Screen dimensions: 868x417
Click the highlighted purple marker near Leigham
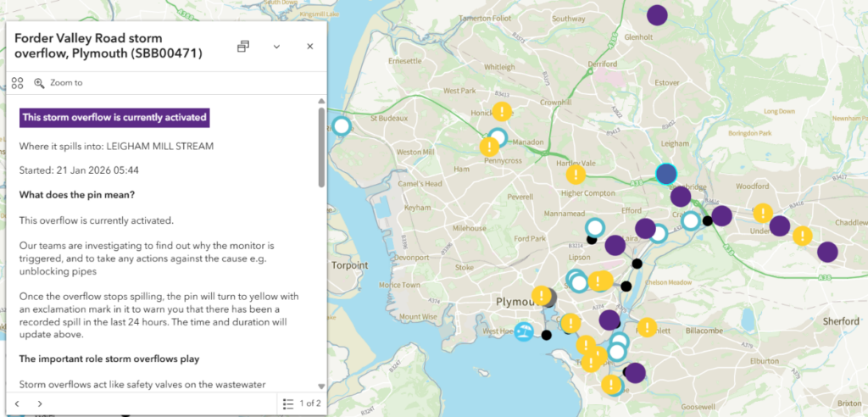pos(667,174)
